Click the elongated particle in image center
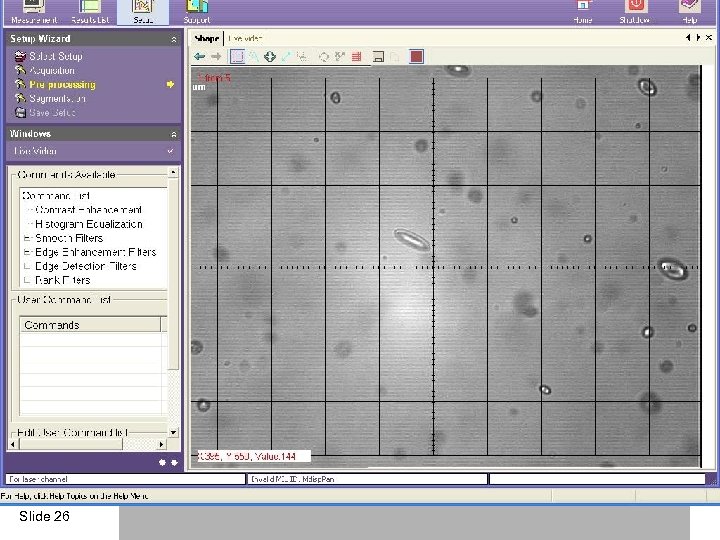 click(x=412, y=239)
